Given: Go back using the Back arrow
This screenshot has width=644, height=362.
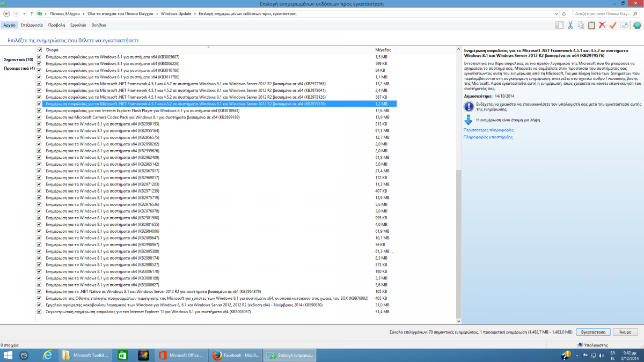Looking at the screenshot, I should click(x=6, y=13).
